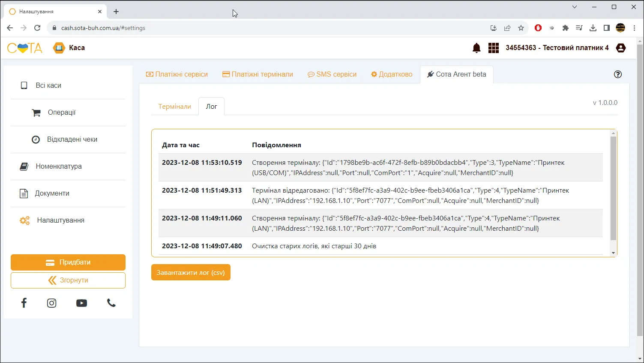Click log scrollbar down arrow
The image size is (644, 363).
613,253
